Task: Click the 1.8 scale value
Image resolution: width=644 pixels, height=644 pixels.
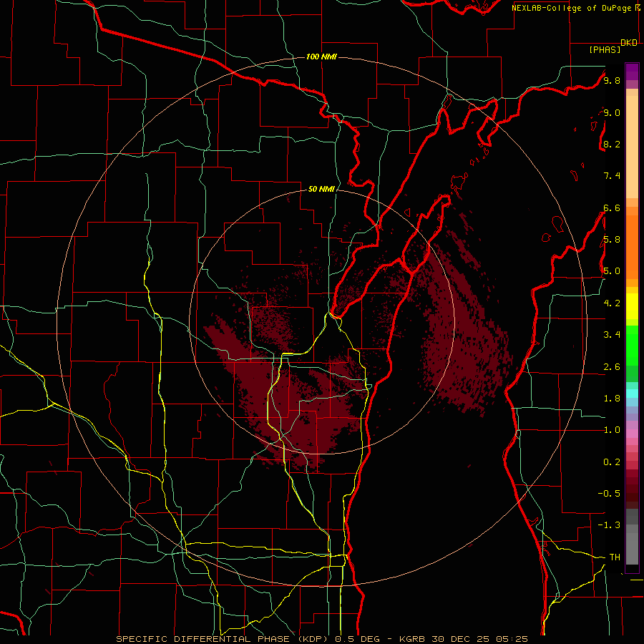Action: 612,399
